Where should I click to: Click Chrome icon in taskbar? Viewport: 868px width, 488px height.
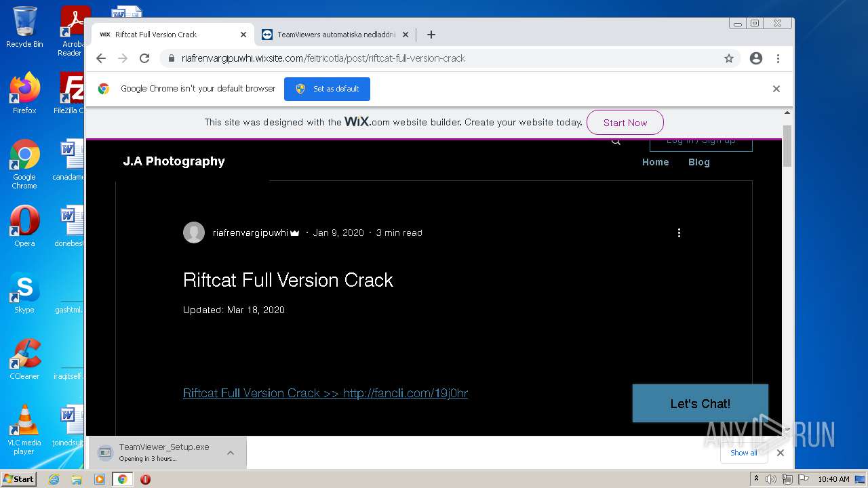123,479
